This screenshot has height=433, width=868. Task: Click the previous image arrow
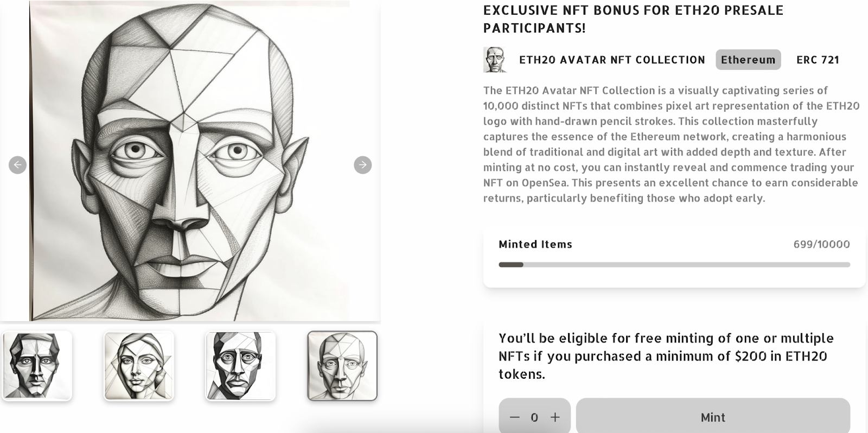(17, 165)
